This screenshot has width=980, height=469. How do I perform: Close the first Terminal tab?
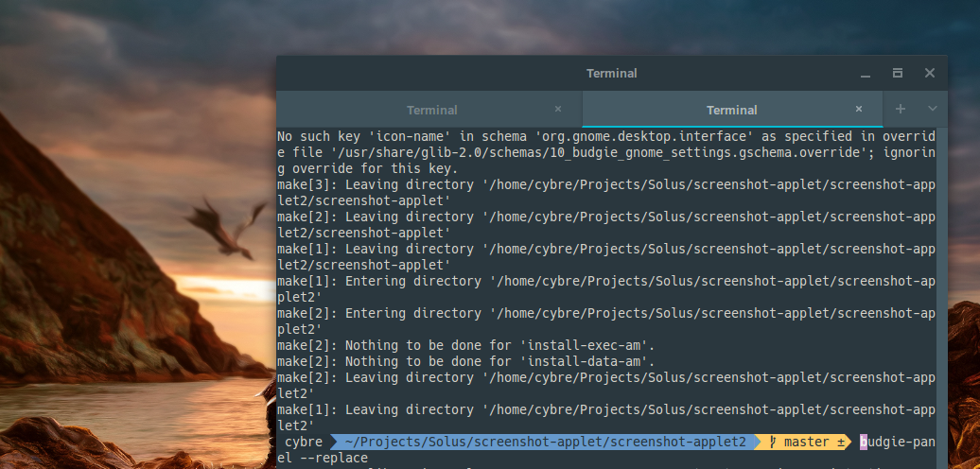(x=558, y=110)
